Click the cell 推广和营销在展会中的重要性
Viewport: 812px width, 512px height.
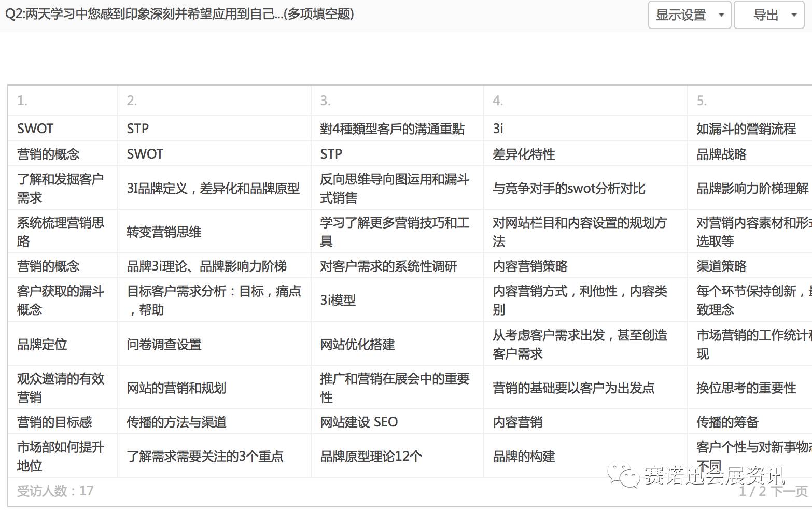(397, 388)
